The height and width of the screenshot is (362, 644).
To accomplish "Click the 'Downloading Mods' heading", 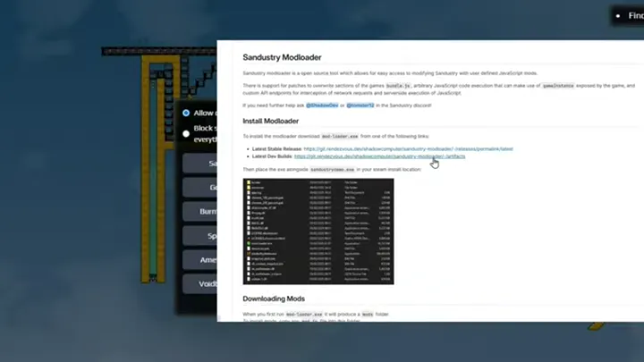I will (x=274, y=299).
